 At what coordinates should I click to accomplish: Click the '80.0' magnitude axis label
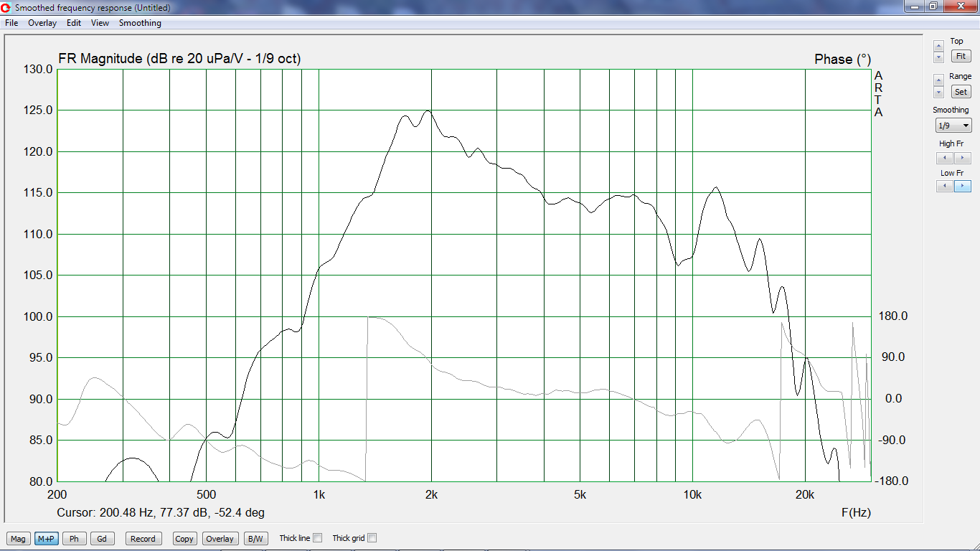[x=42, y=481]
